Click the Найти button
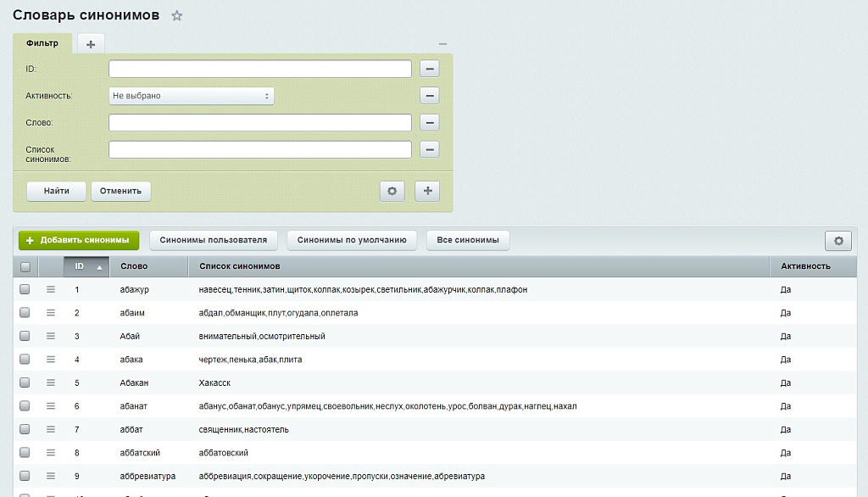Viewport: 868px width, 497px height. (x=57, y=191)
